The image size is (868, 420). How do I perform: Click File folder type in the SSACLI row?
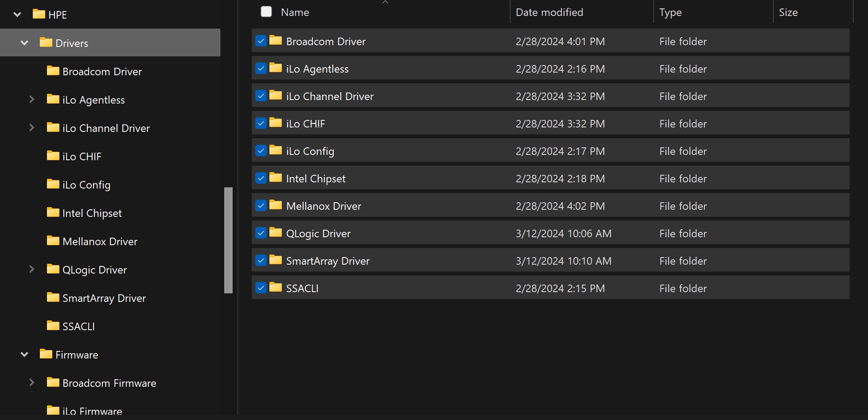coord(683,288)
